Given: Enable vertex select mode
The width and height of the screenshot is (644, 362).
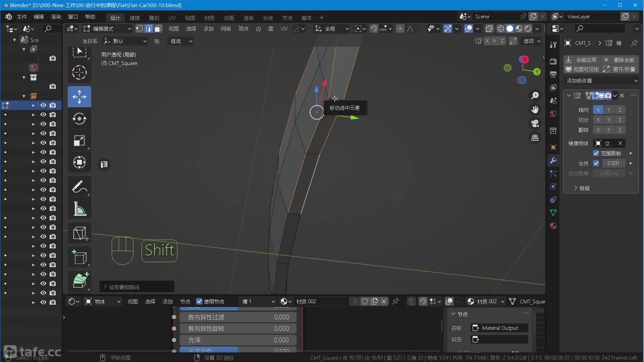Looking at the screenshot, I should tap(140, 29).
